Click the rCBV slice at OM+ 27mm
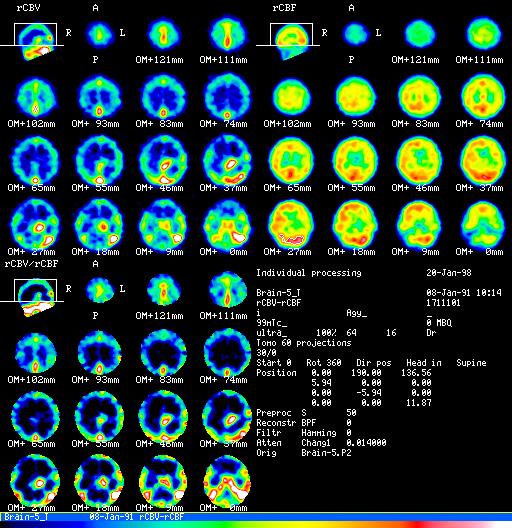512x528 pixels. 35,224
